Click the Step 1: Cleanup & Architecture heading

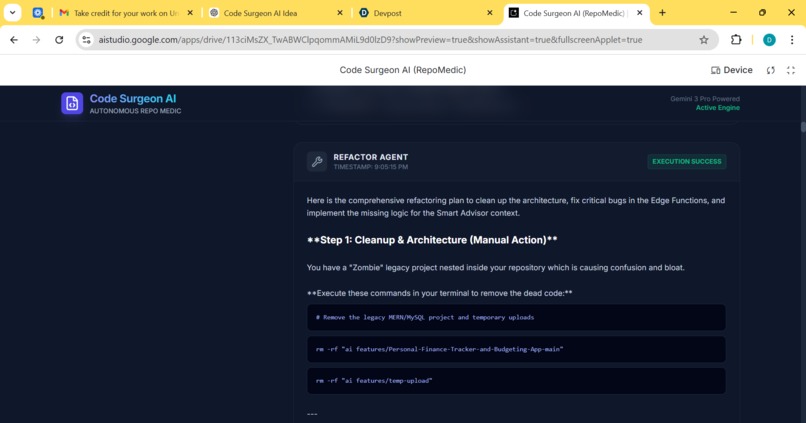[x=432, y=240]
